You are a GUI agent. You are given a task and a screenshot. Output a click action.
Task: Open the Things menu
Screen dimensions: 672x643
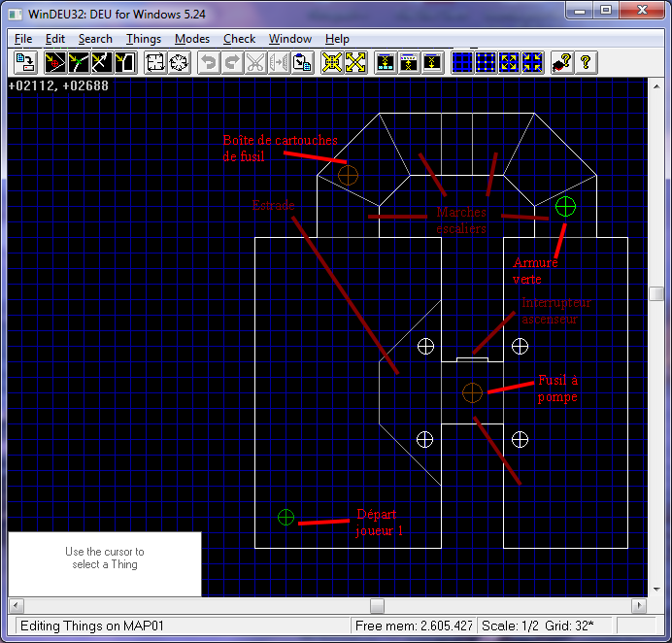pos(143,39)
